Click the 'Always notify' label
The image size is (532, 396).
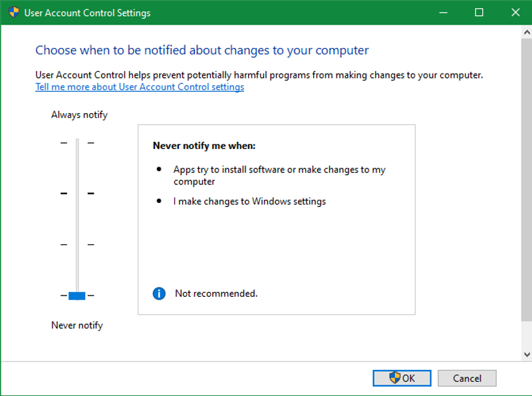79,115
